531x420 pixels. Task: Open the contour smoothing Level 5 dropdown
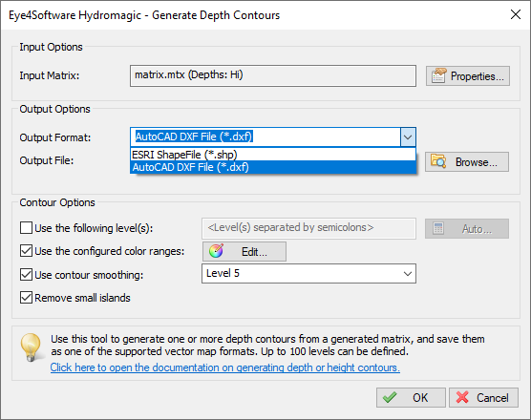408,273
